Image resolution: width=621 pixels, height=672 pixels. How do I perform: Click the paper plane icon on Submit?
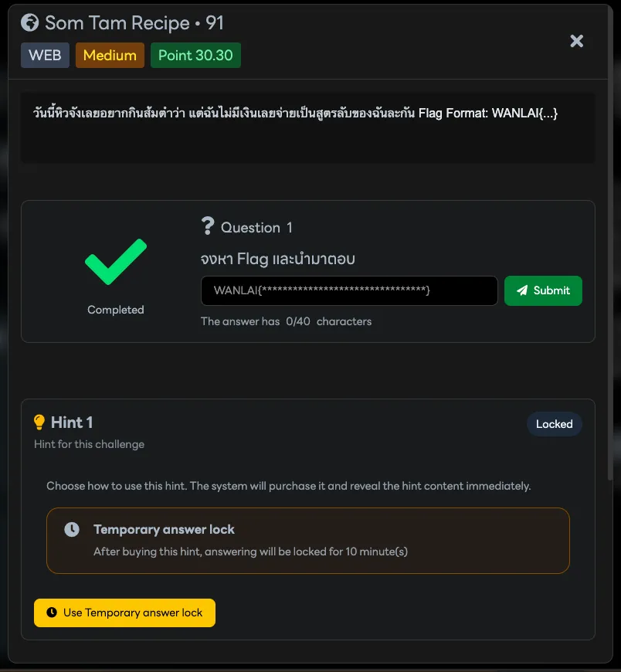pos(522,291)
